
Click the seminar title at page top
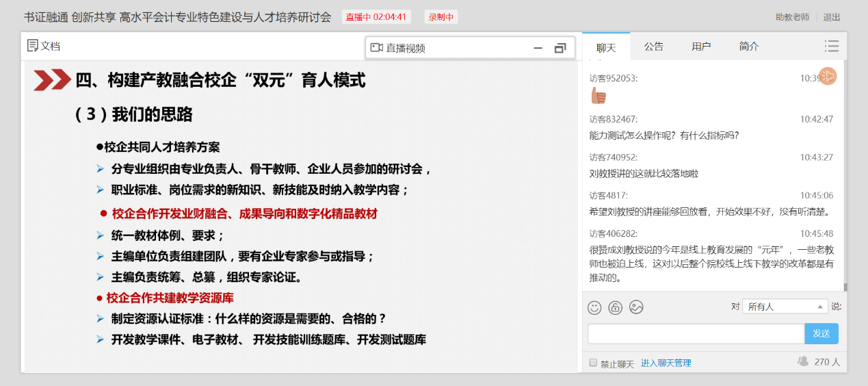[x=177, y=17]
